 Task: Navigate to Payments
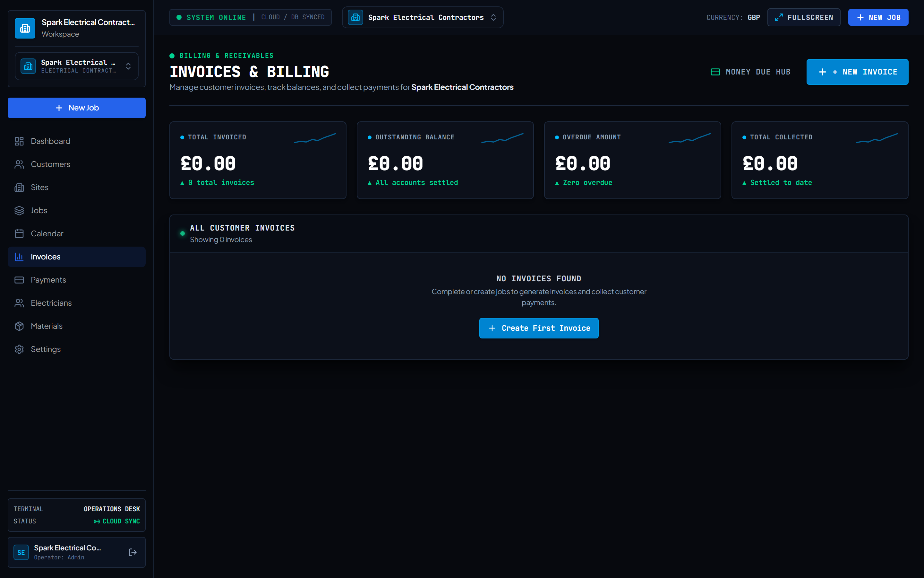tap(77, 280)
